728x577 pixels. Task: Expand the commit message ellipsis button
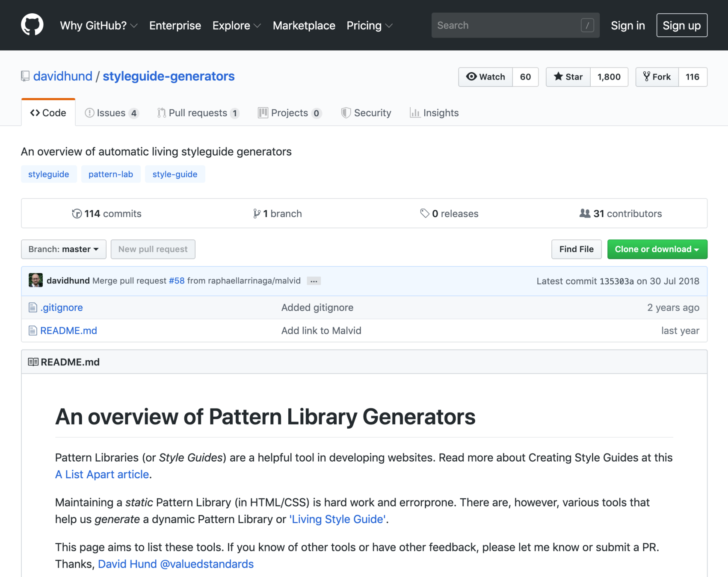click(314, 281)
